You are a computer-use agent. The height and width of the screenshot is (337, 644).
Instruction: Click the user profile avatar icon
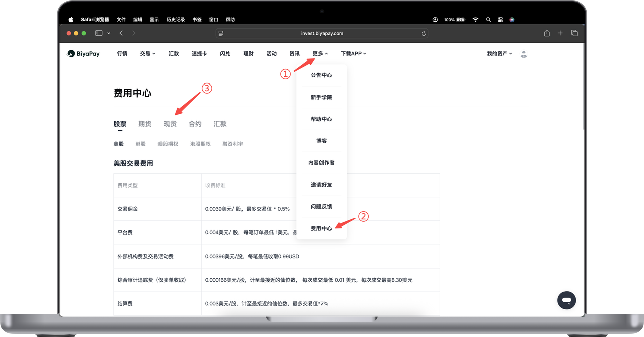pyautogui.click(x=524, y=54)
